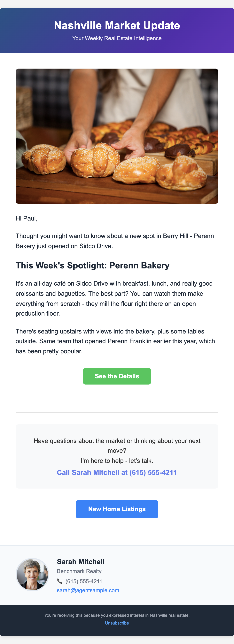The height and width of the screenshot is (644, 234).
Task: Click the Nashville Market Update header title
Action: click(x=117, y=26)
